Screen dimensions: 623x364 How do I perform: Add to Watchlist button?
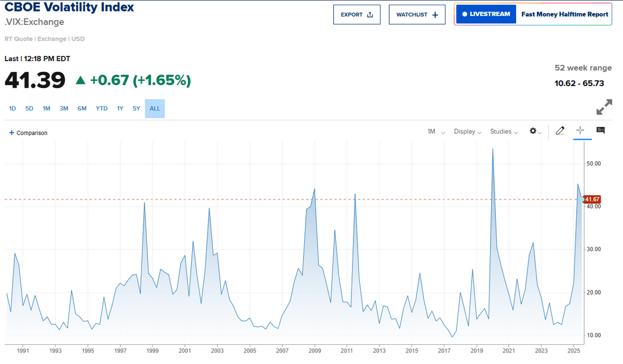pos(417,15)
